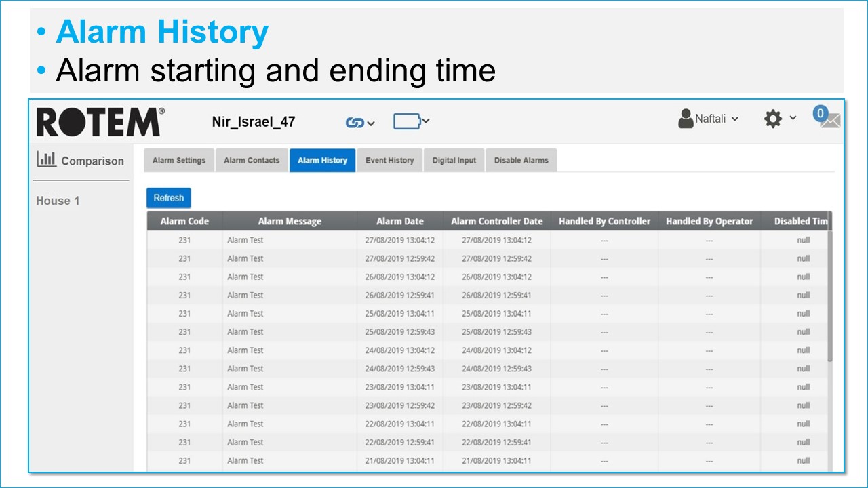
Task: Expand the link connection dropdown arrow
Action: coord(371,123)
